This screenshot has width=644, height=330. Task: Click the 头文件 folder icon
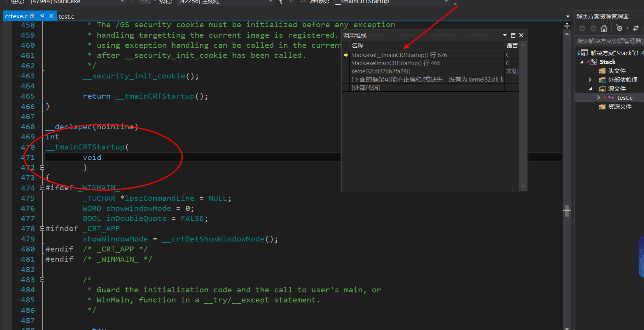pos(602,71)
